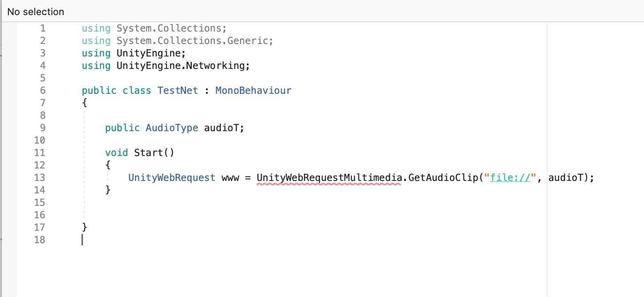Open the "No selection" breadcrumb dropdown
Screen dimensions: 644x297
click(x=36, y=12)
